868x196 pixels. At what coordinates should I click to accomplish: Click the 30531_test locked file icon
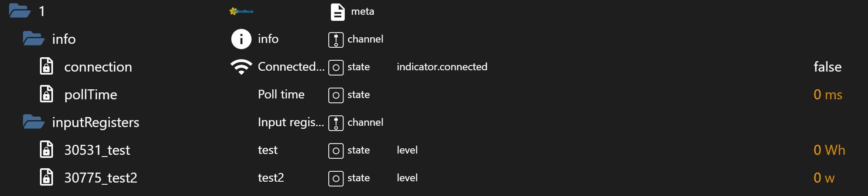click(x=46, y=150)
